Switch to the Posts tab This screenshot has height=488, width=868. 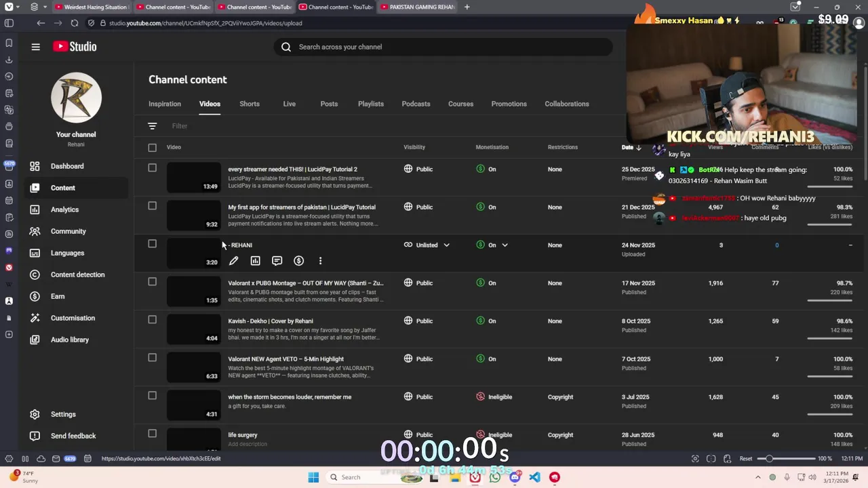[329, 104]
